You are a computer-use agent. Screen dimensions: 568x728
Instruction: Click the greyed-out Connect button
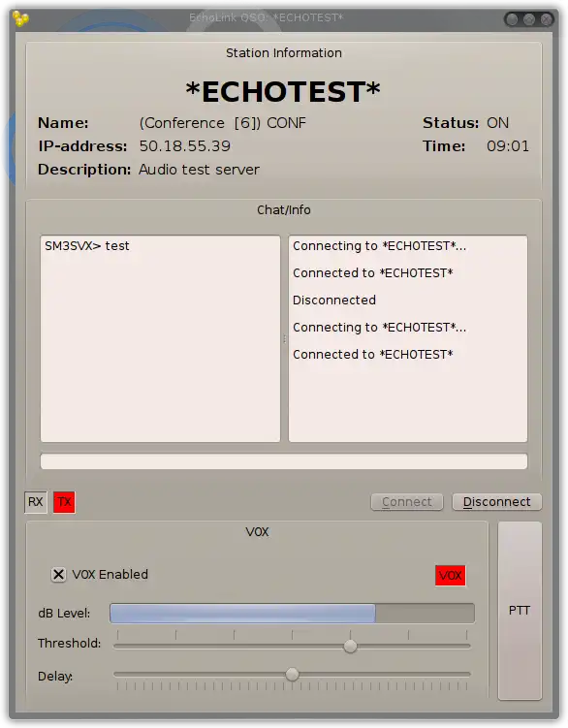pyautogui.click(x=407, y=502)
